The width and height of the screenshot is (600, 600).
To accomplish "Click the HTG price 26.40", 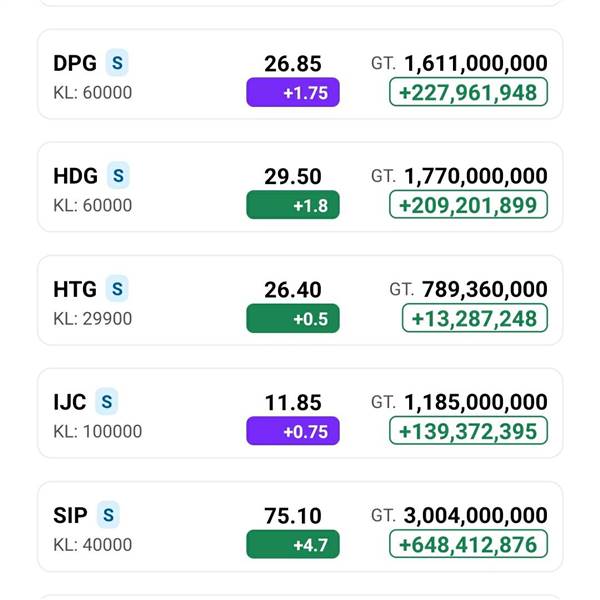I will coord(293,290).
